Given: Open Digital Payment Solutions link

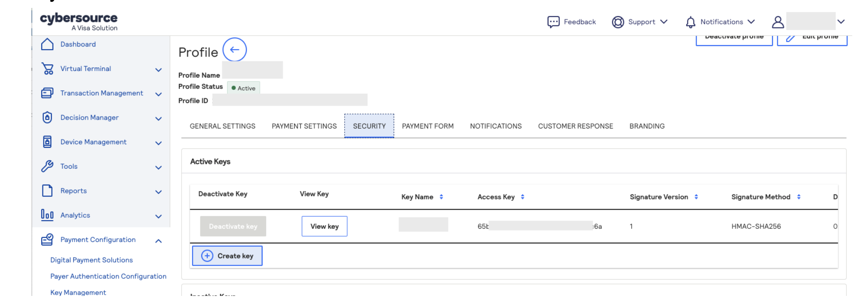Looking at the screenshot, I should click(92, 260).
